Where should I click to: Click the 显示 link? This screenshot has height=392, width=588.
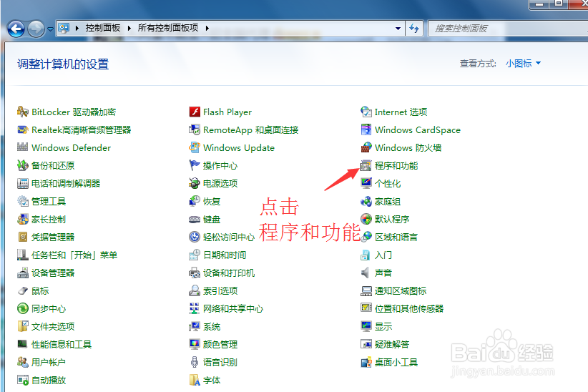[x=383, y=326]
